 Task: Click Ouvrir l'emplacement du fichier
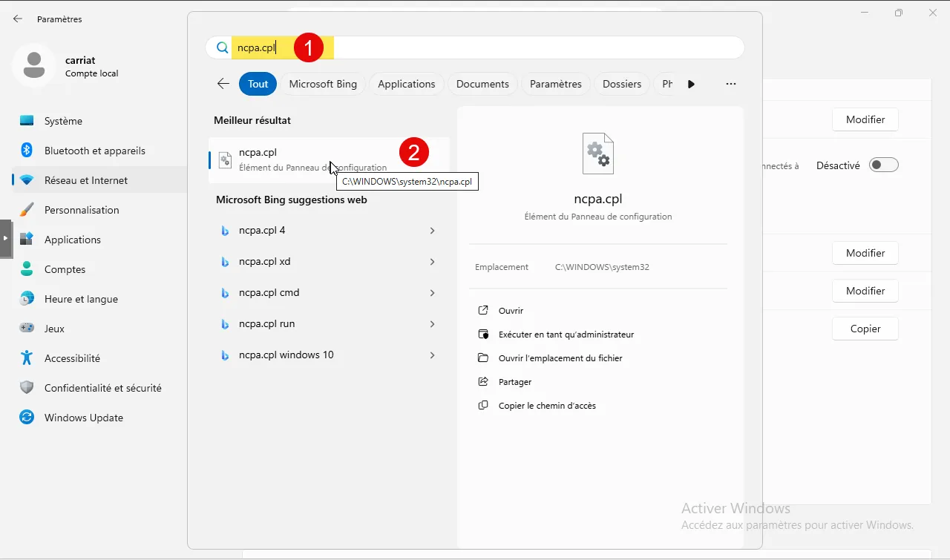click(x=560, y=358)
